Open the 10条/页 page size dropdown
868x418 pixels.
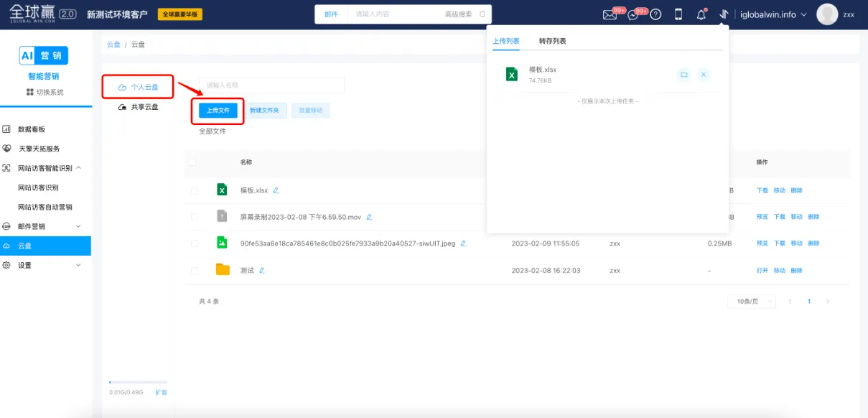[x=751, y=302]
